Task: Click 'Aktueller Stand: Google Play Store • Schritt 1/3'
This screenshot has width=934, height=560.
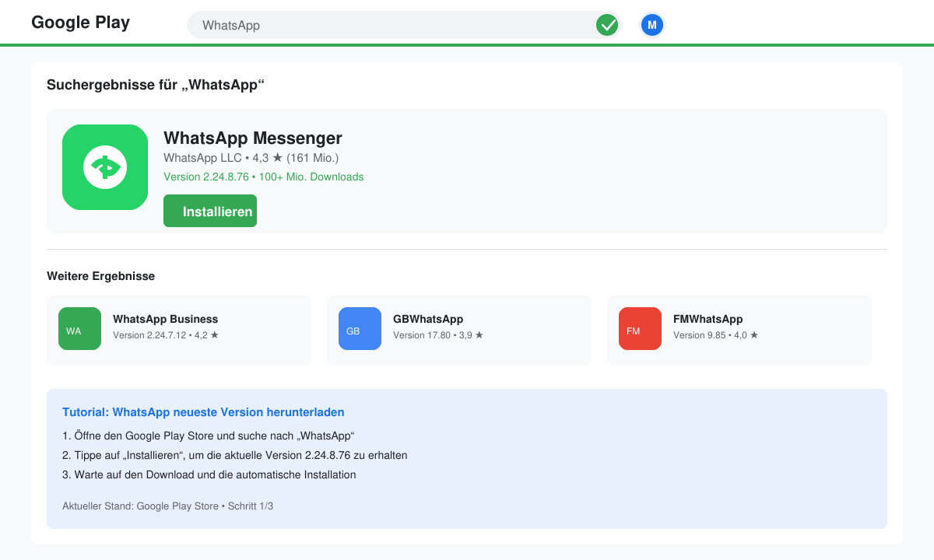Action: [167, 506]
